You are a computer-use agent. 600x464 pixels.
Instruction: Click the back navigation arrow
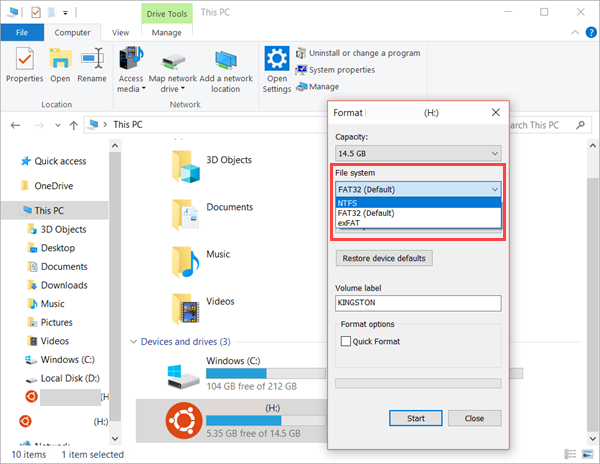coord(15,125)
